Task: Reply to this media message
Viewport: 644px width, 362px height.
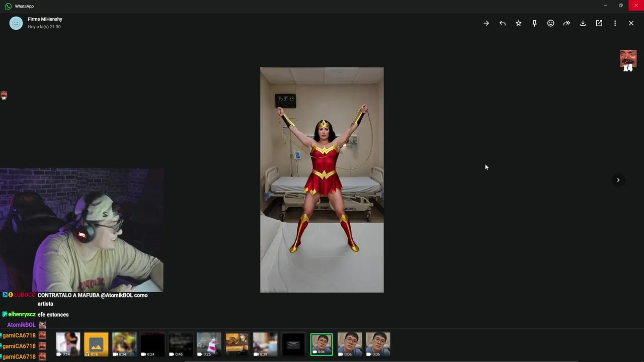Action: [x=502, y=23]
